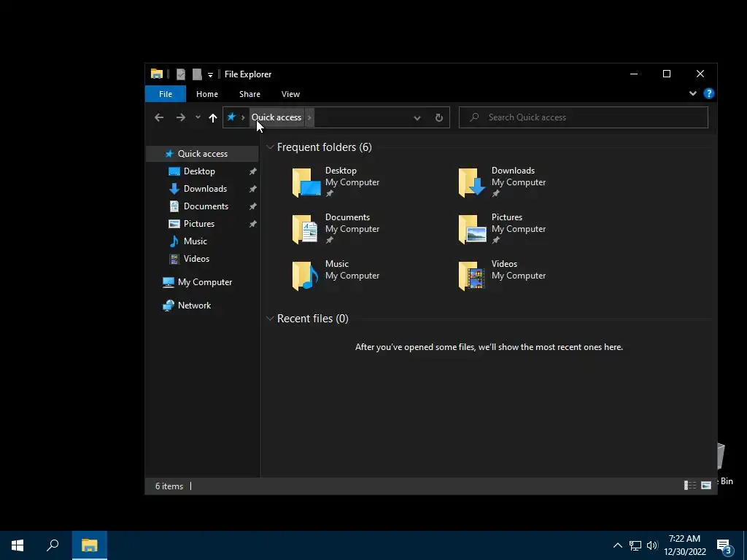
Task: Expand the chevron after Quick access breadcrumb
Action: point(309,117)
